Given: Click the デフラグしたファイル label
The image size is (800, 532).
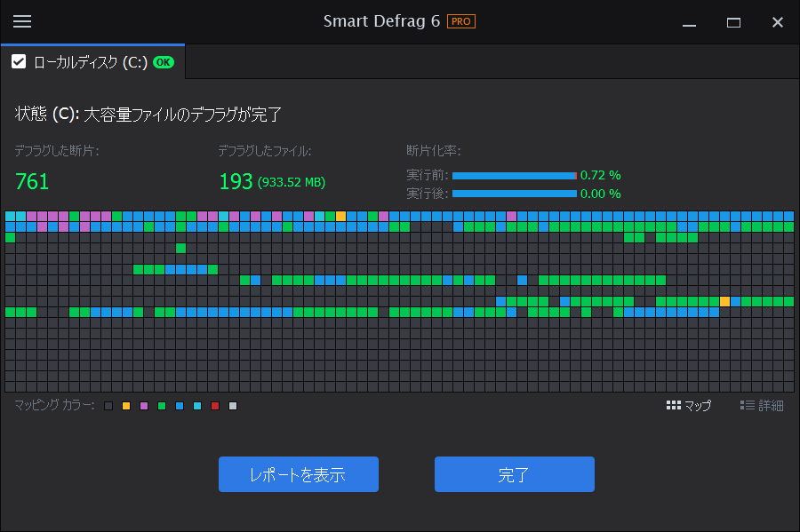Looking at the screenshot, I should coord(265,151).
